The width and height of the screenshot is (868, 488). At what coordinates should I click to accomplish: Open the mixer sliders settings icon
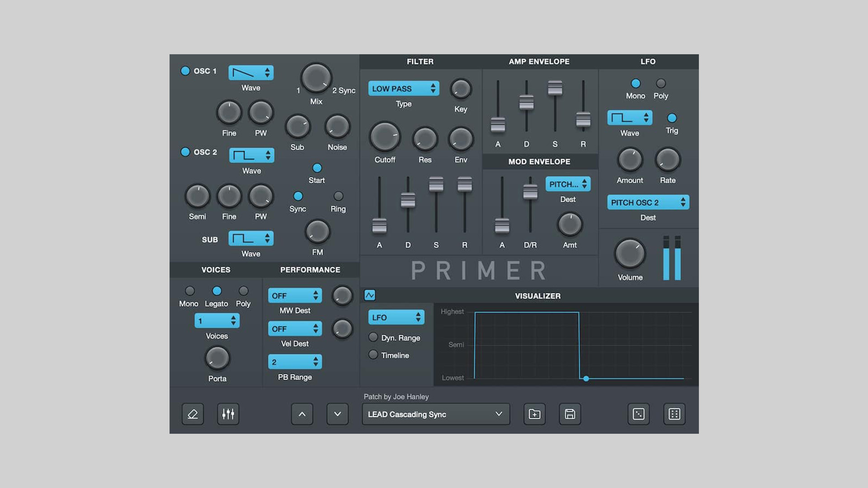[228, 414]
